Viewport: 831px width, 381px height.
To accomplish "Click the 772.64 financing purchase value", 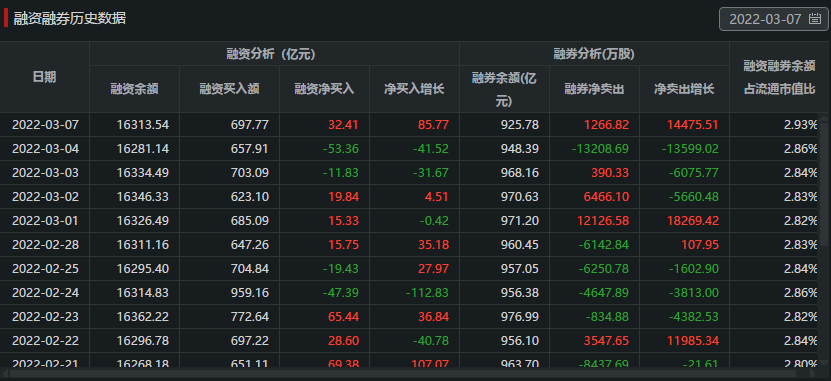I will click(x=250, y=317).
